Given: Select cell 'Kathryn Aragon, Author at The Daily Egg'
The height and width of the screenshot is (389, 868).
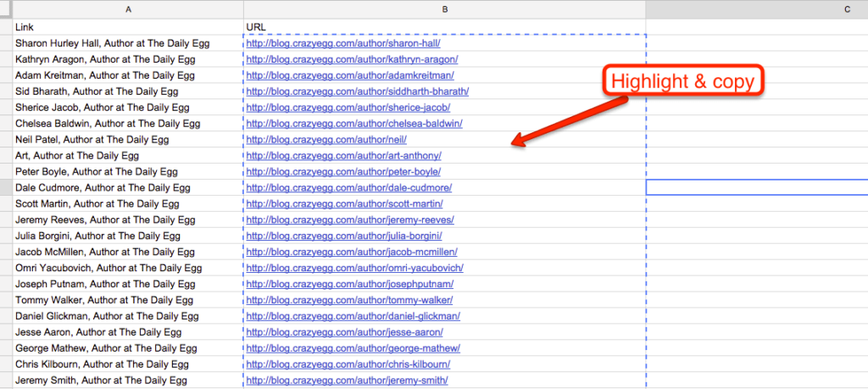Looking at the screenshot, I should point(128,58).
